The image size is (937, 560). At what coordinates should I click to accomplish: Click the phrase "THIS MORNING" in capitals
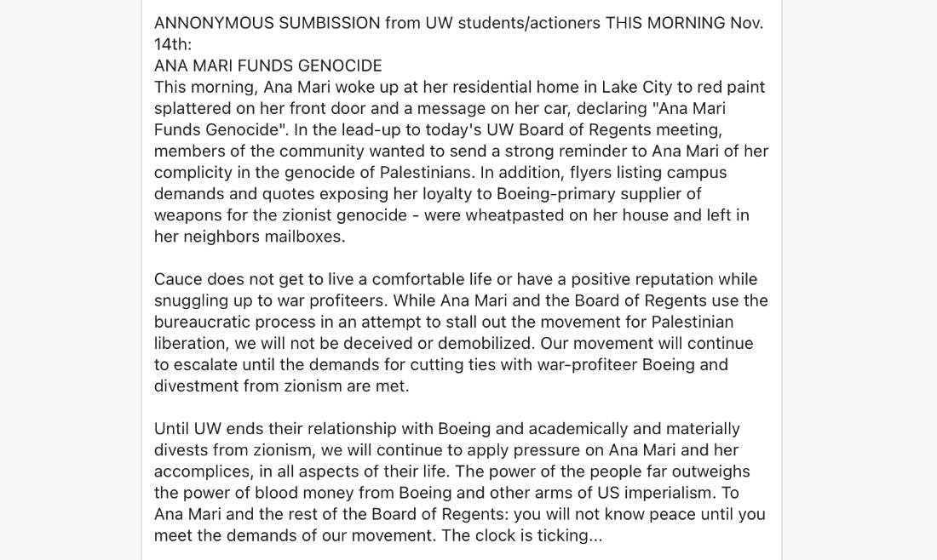(x=665, y=23)
